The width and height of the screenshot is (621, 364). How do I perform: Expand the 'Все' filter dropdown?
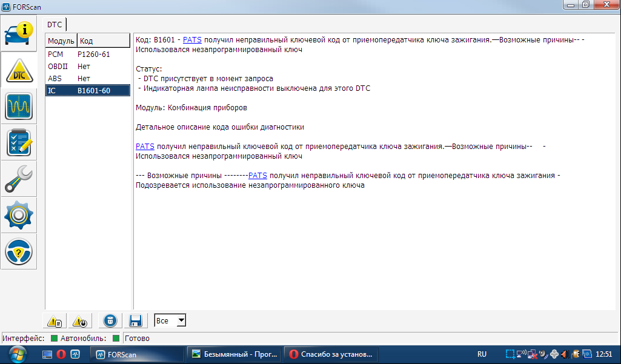point(181,320)
